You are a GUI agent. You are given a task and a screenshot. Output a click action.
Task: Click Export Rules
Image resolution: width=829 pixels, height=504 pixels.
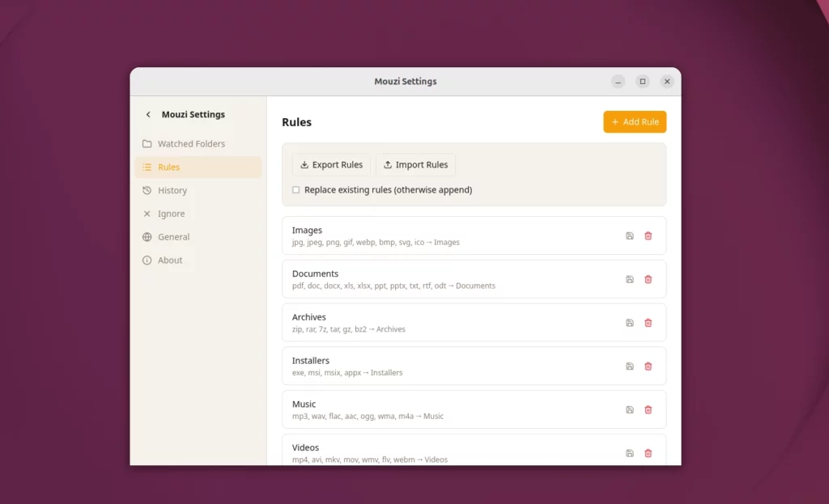(x=331, y=165)
